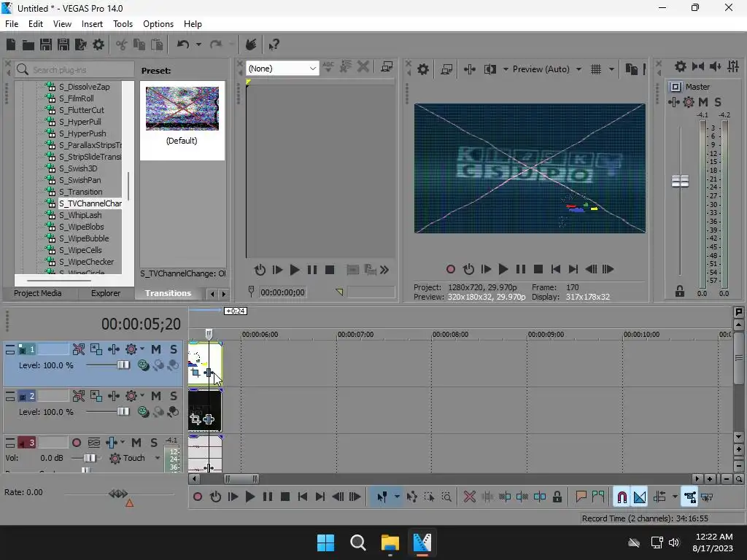Click the Windows Start button
Viewport: 747px width, 560px height.
326,542
